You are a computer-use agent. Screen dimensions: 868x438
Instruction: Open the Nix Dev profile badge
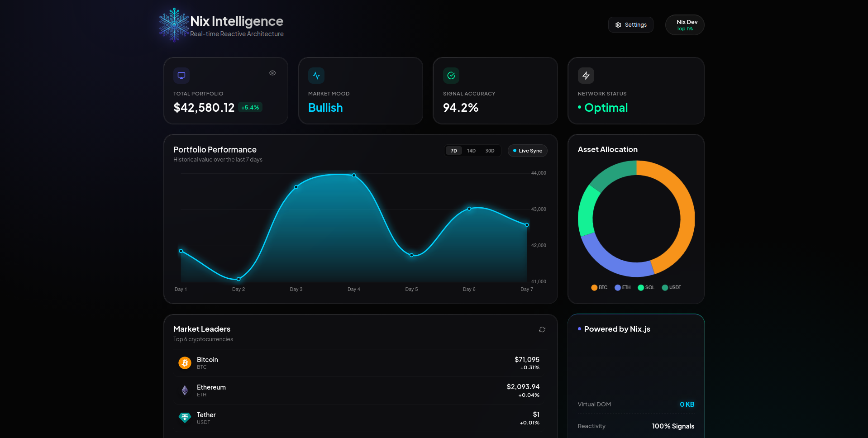pyautogui.click(x=684, y=24)
